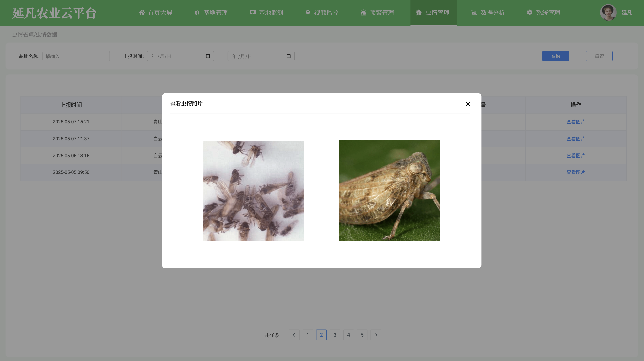Select 虫情管理 menu item

click(433, 13)
